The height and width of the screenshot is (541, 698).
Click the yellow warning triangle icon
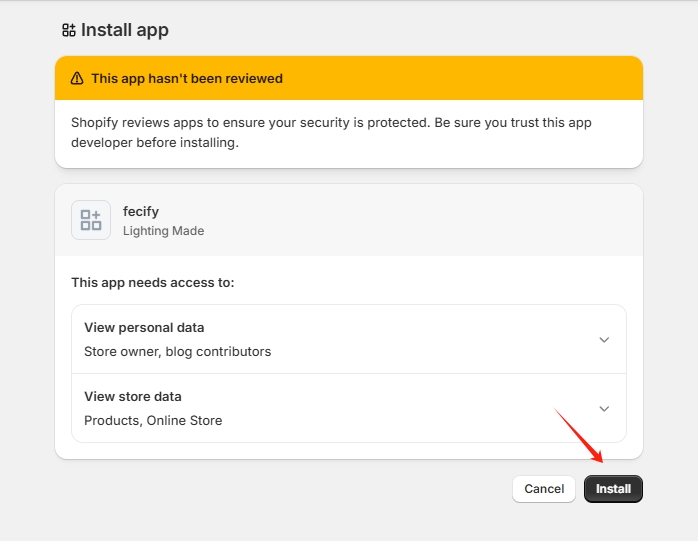(77, 78)
